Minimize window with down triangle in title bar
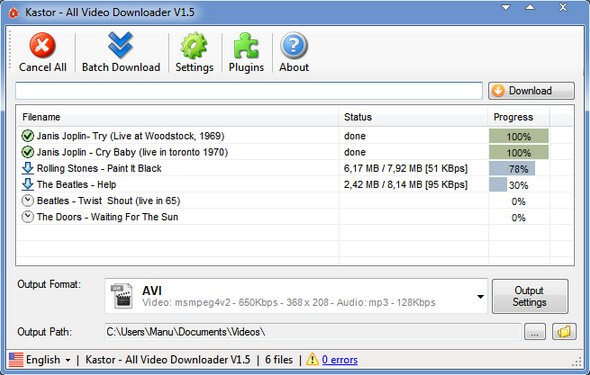590x375 pixels. coord(506,7)
